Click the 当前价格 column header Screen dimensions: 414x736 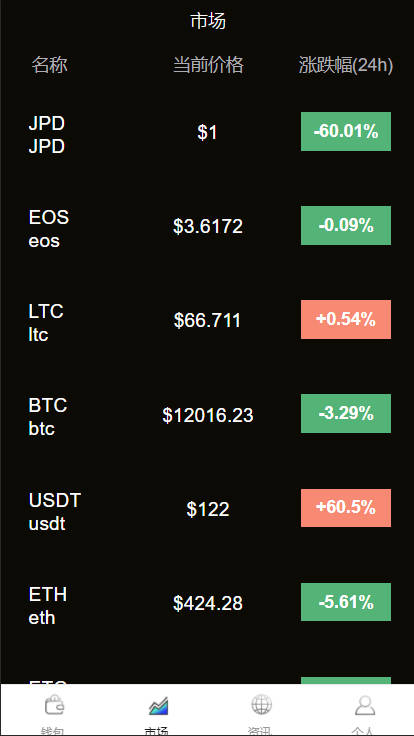[208, 65]
